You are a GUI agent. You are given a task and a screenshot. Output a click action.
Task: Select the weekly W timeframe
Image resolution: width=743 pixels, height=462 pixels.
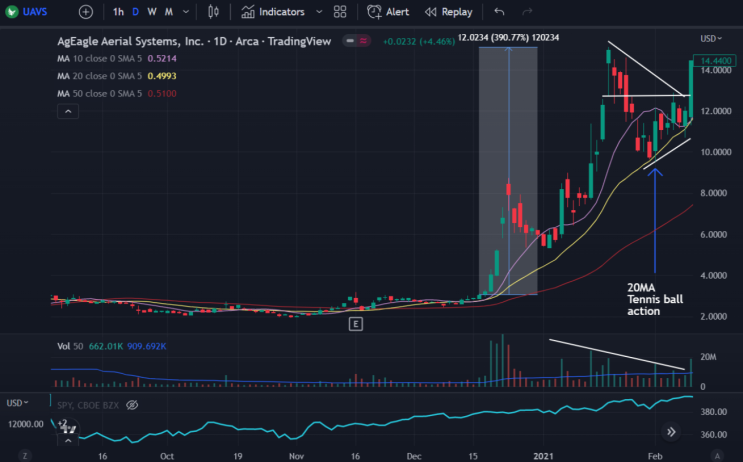click(x=152, y=12)
